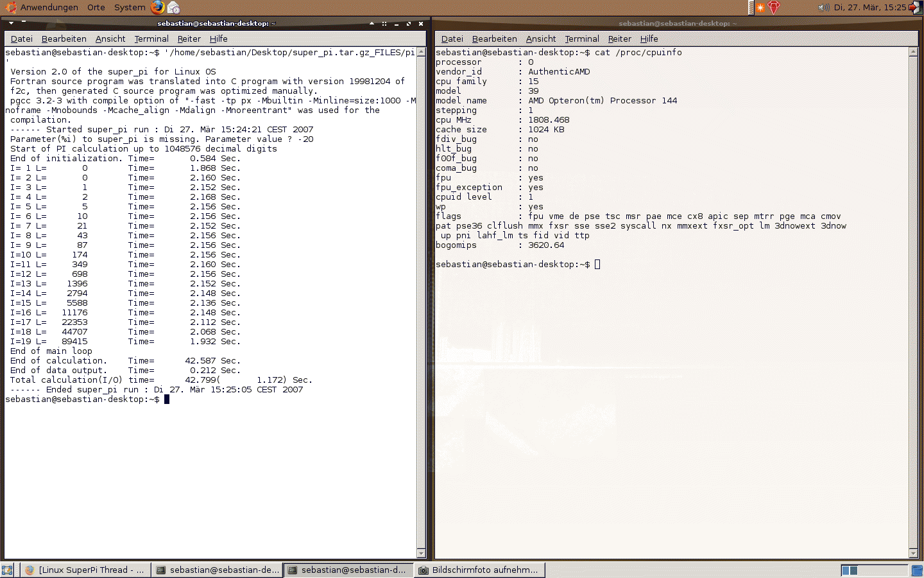The height and width of the screenshot is (578, 924).
Task: Click the I=10 L= 174 row
Action: pos(125,255)
